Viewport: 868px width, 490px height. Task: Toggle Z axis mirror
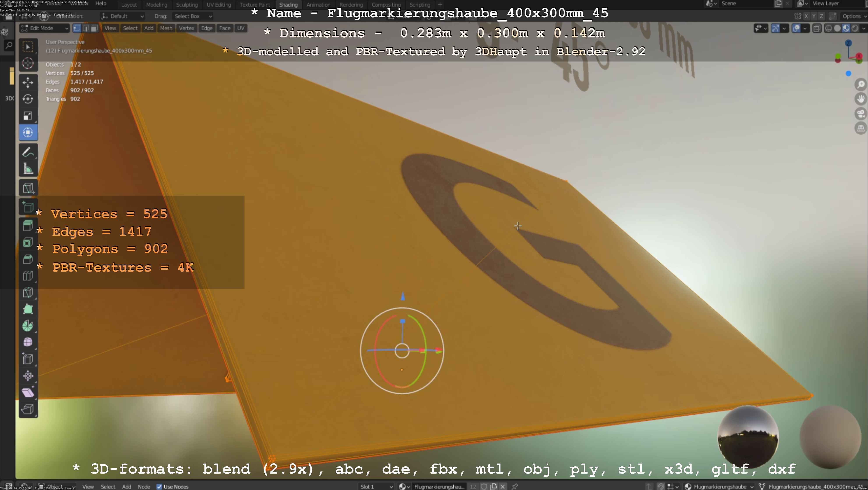tap(822, 16)
